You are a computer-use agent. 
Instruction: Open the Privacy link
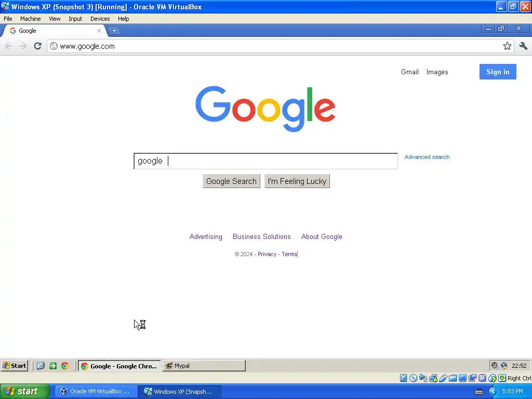point(267,254)
